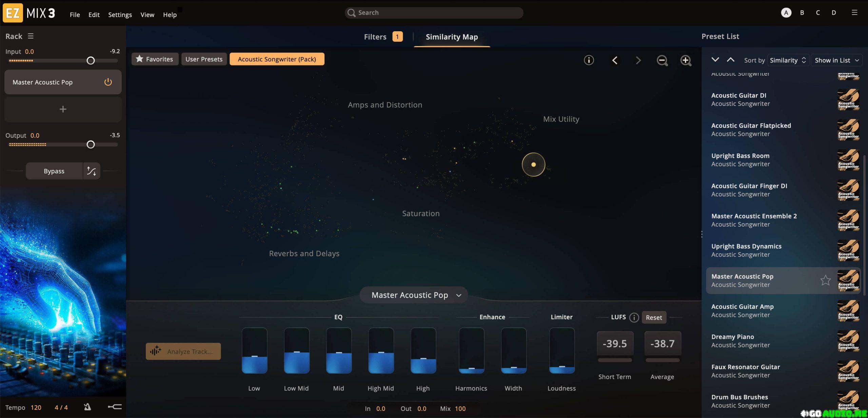The width and height of the screenshot is (868, 418).
Task: Favorite Master Acoustic Pop with star
Action: coord(825,280)
